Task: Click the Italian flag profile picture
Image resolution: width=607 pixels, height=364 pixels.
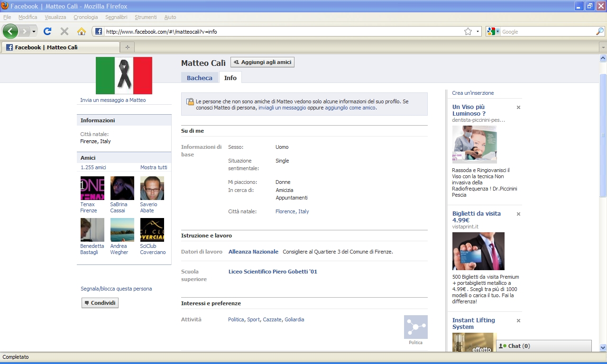Action: (x=124, y=76)
